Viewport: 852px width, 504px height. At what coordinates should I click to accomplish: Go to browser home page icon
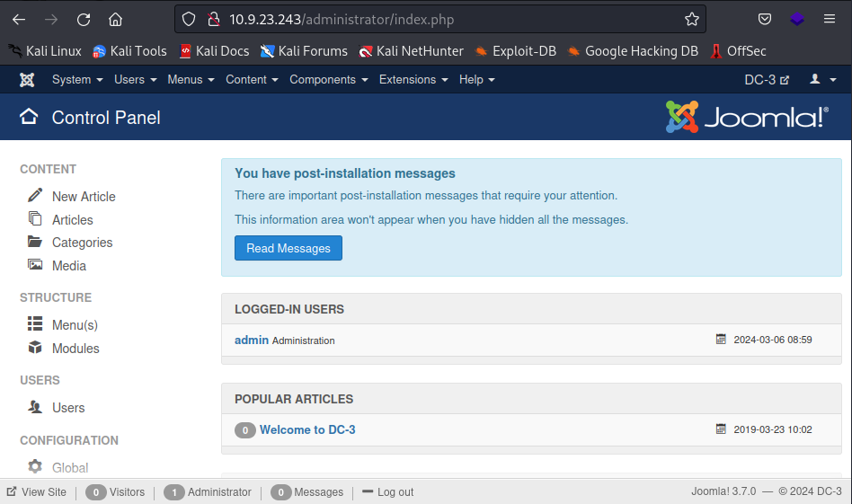[x=115, y=20]
